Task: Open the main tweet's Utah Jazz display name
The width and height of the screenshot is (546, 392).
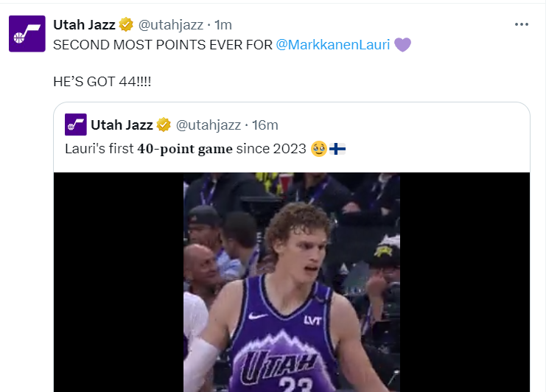Action: click(84, 25)
